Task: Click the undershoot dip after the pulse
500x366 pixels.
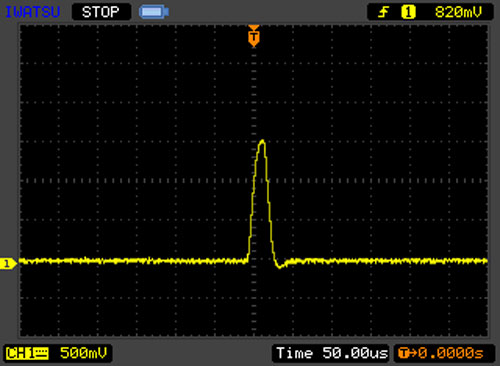Action: click(280, 265)
